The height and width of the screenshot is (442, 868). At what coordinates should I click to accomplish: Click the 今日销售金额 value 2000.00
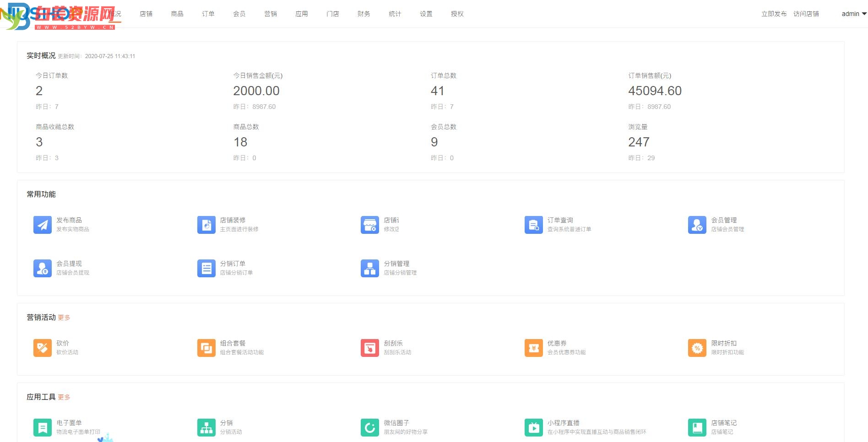tap(256, 91)
